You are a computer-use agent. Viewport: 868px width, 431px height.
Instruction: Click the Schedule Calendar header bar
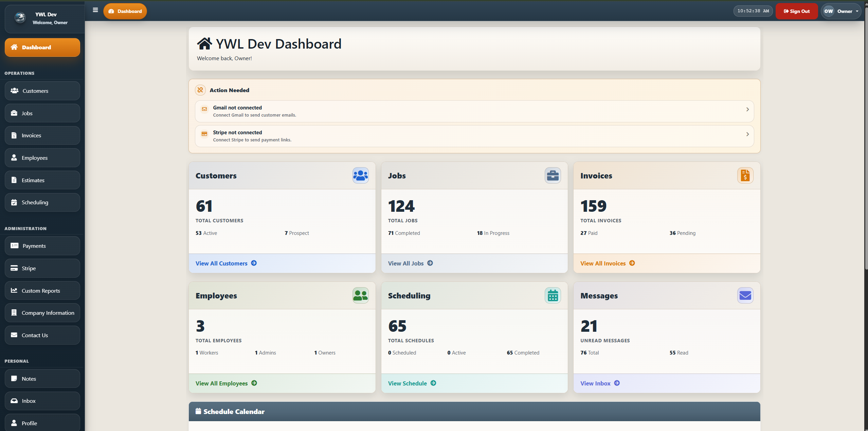pos(474,411)
